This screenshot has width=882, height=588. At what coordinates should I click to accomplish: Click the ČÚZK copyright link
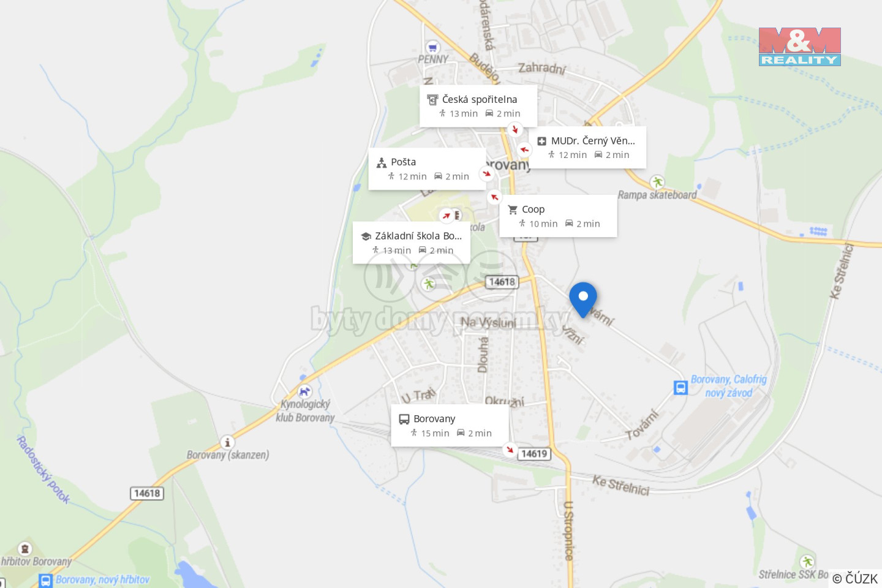click(855, 578)
